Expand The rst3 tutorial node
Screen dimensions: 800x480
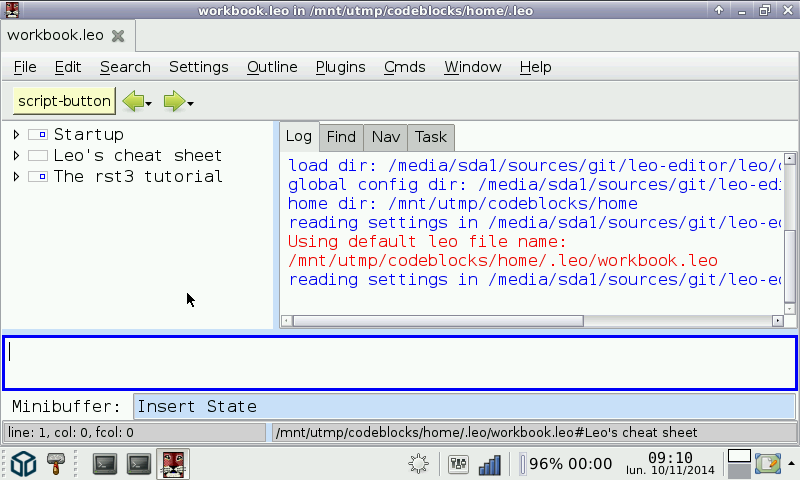click(x=16, y=177)
